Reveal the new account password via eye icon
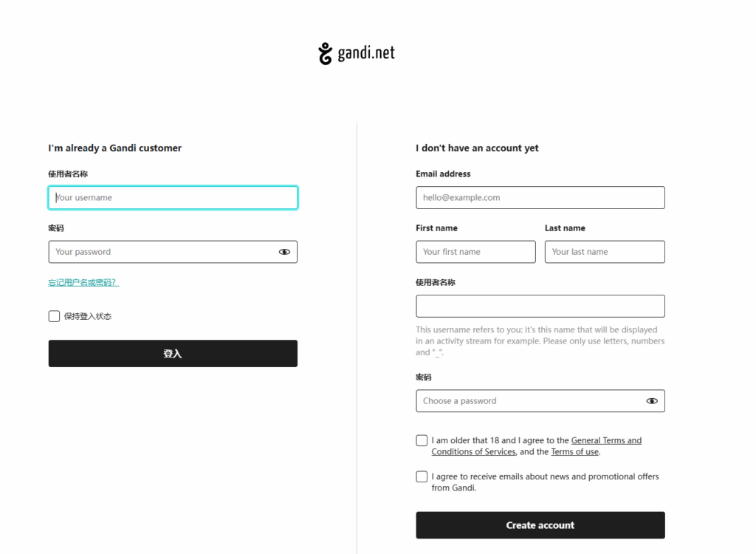The image size is (756, 554). 652,401
